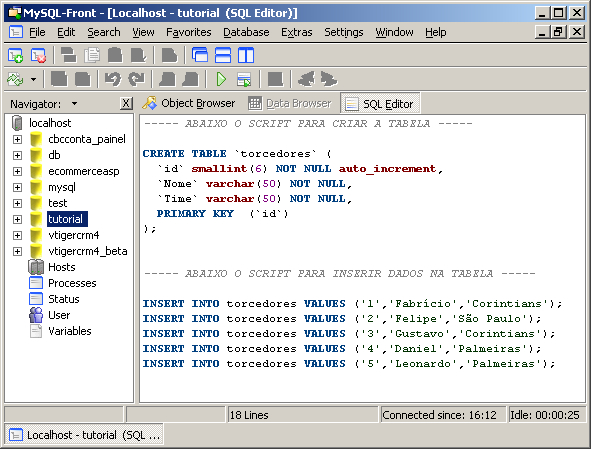Screen dimensions: 591x449
Task: Open the Database menu
Action: [246, 32]
